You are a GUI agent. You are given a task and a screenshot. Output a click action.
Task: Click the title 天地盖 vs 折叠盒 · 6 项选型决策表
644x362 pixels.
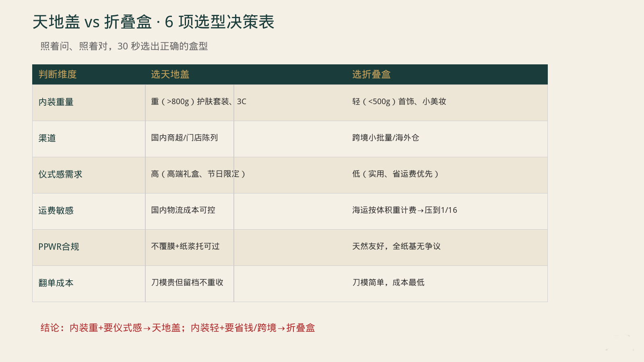point(153,22)
